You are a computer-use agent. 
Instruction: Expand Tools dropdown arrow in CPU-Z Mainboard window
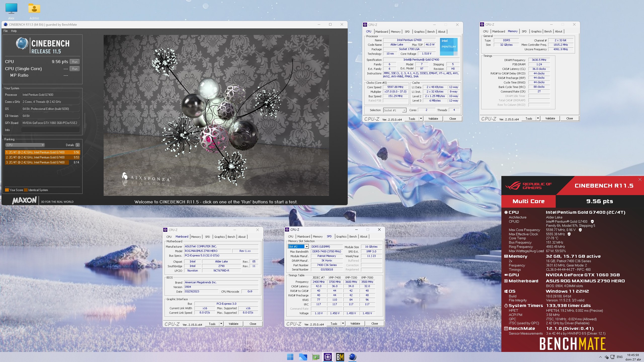[221, 324]
